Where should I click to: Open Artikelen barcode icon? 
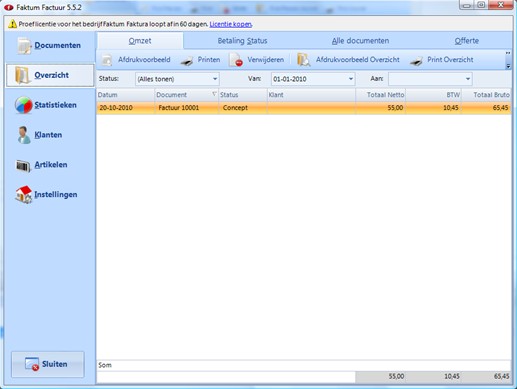[23, 165]
